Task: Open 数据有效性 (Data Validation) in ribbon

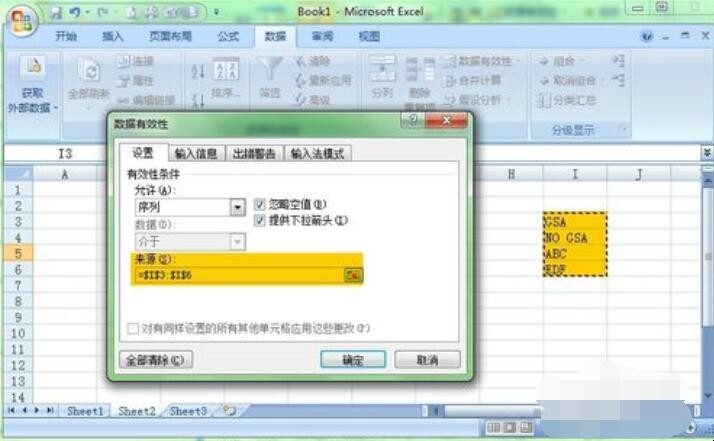Action: tap(481, 61)
